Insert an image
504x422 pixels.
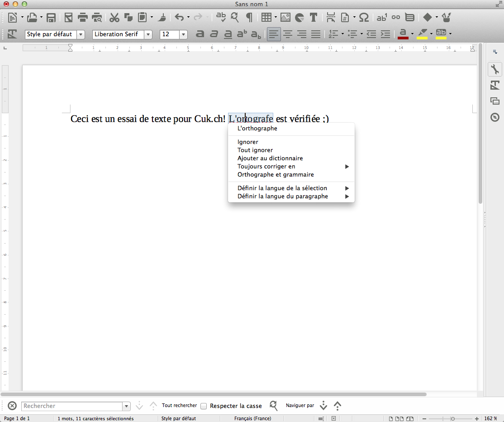tap(285, 17)
